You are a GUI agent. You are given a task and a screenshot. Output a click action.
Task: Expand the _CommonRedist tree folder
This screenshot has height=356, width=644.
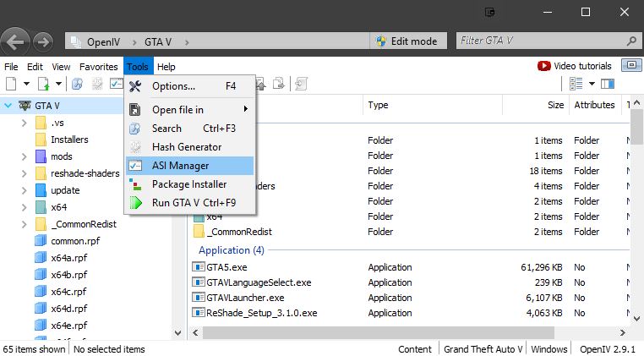(x=24, y=224)
